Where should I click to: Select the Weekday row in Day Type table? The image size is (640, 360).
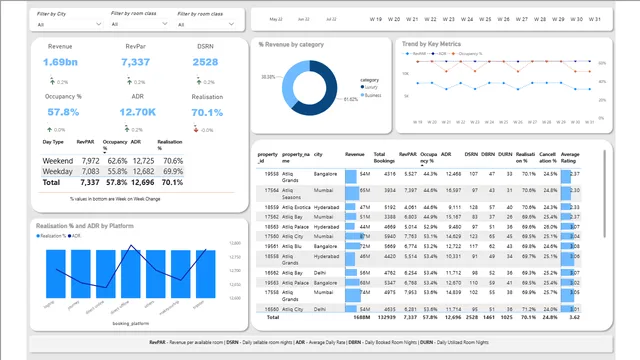[x=112, y=171]
